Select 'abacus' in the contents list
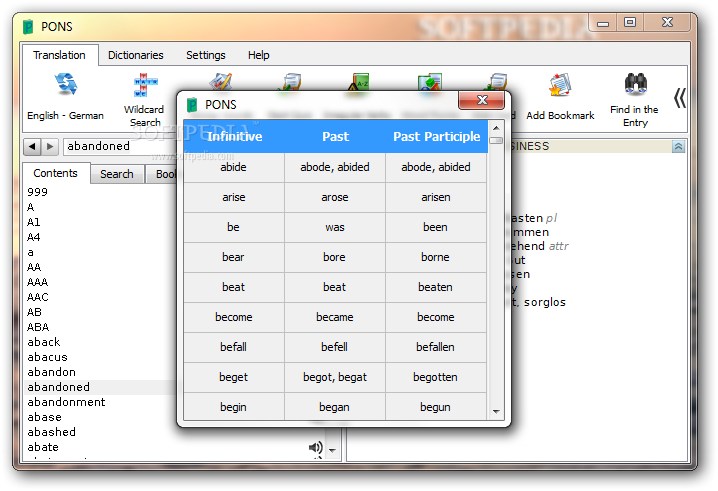This screenshot has height=491, width=718. pos(47,357)
